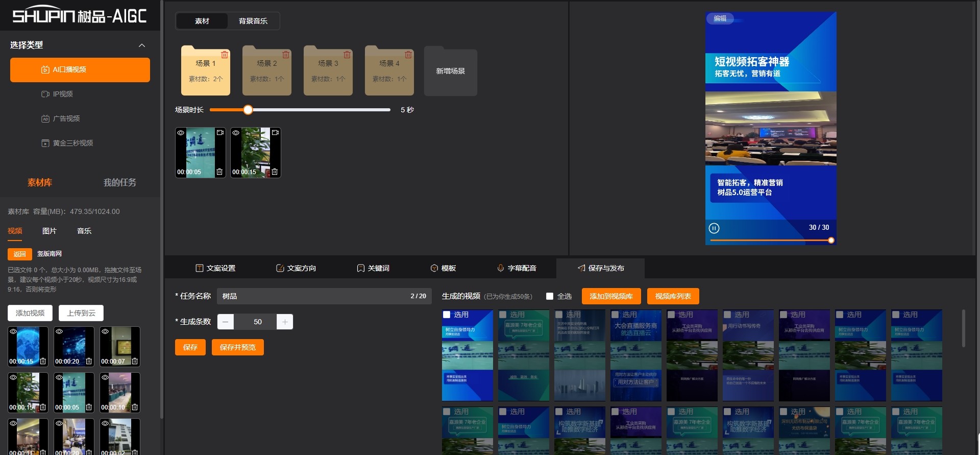The width and height of the screenshot is (980, 455).
Task: Click camera icon on scene clip 00:00:15
Action: tap(275, 133)
